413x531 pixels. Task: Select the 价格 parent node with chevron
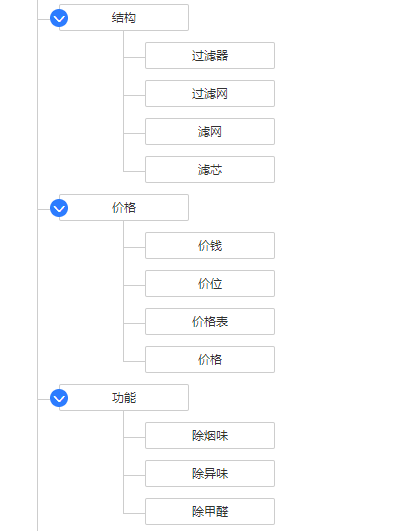124,208
